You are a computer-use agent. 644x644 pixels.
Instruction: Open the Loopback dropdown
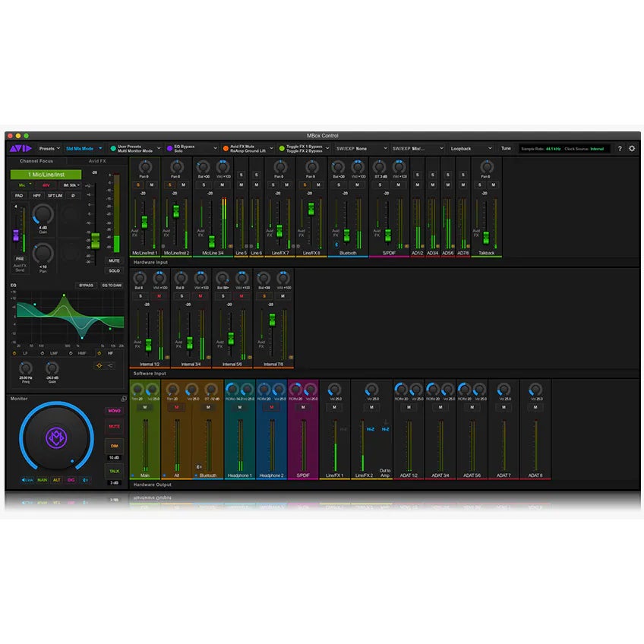[x=471, y=149]
